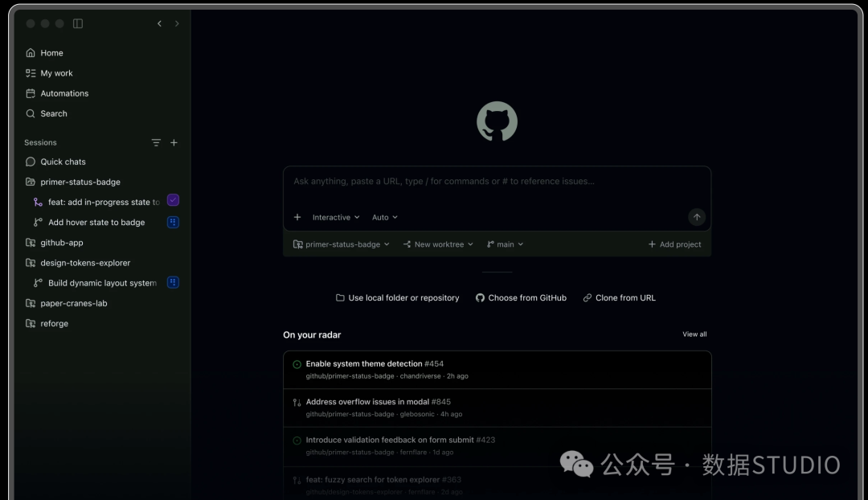Image resolution: width=868 pixels, height=500 pixels.
Task: Open the Interactive mode dropdown
Action: [x=336, y=217]
